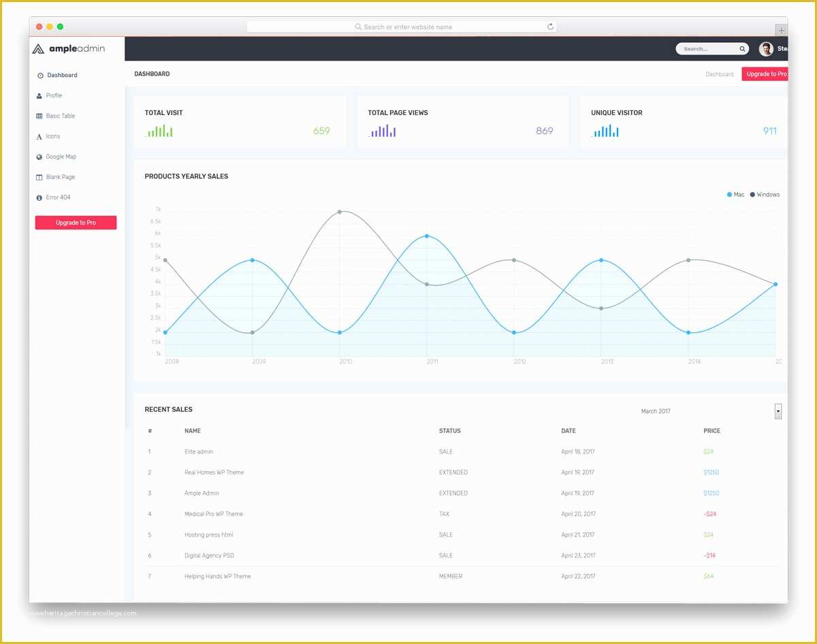The width and height of the screenshot is (817, 644).
Task: Click the Elite admin row name
Action: click(x=199, y=452)
